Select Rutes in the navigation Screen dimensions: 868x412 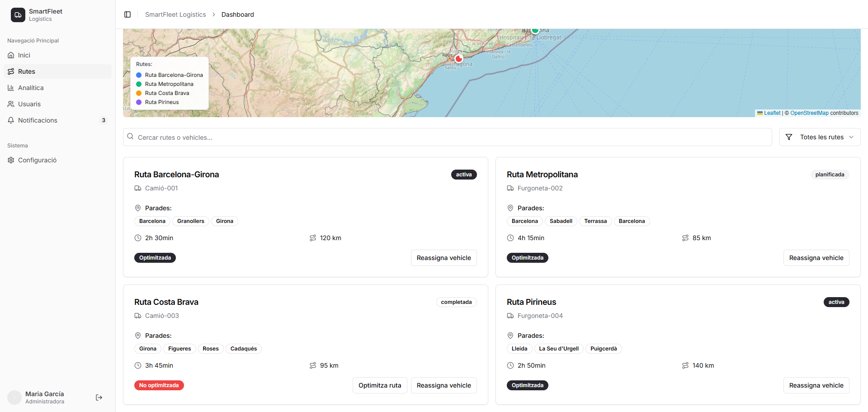click(x=57, y=71)
